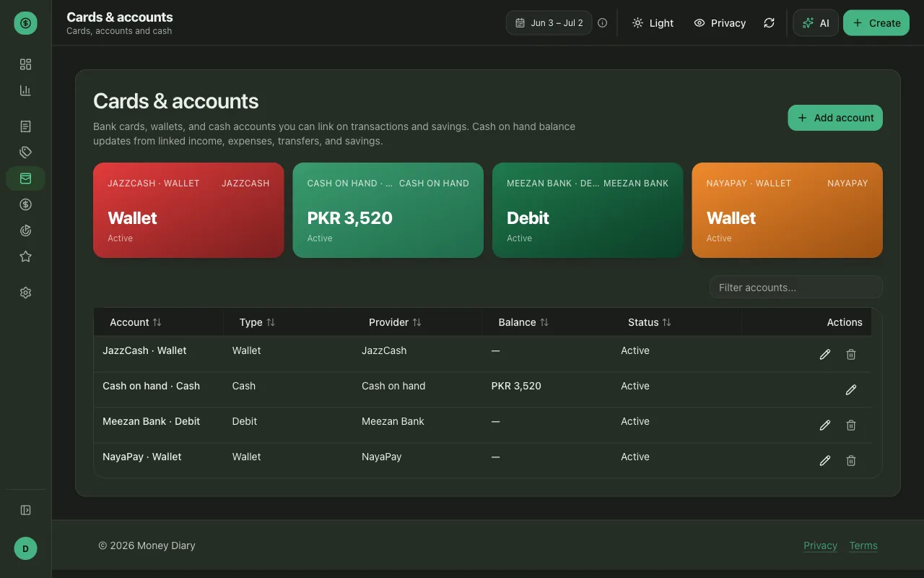Click the NayaPay · Wallet account cell
The height and width of the screenshot is (578, 924).
pyautogui.click(x=141, y=457)
